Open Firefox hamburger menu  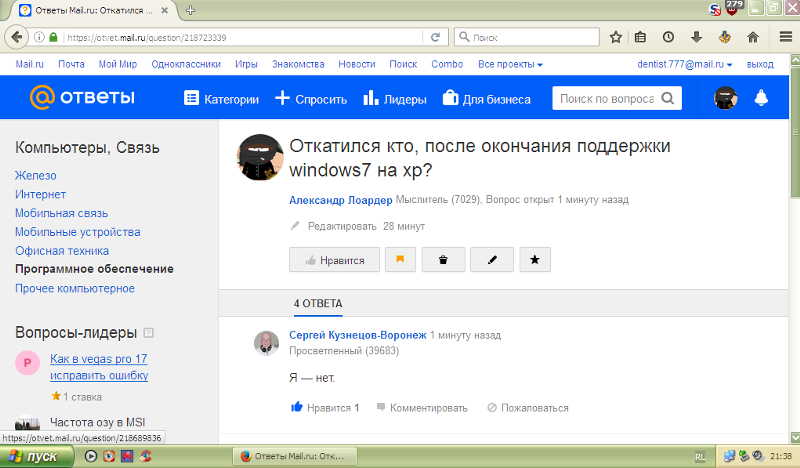point(786,37)
